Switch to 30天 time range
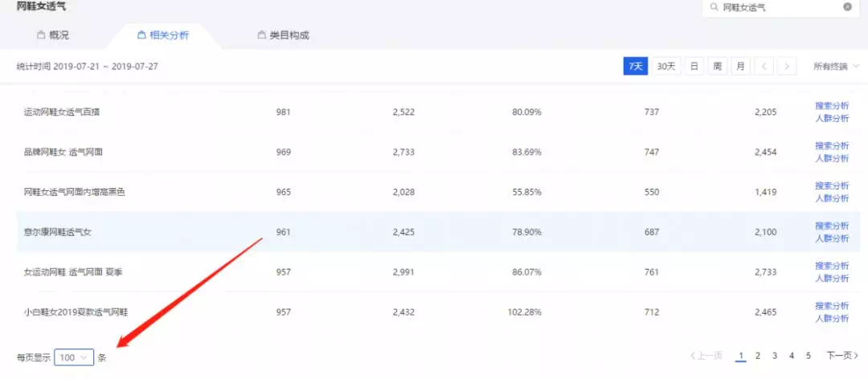 (x=666, y=67)
